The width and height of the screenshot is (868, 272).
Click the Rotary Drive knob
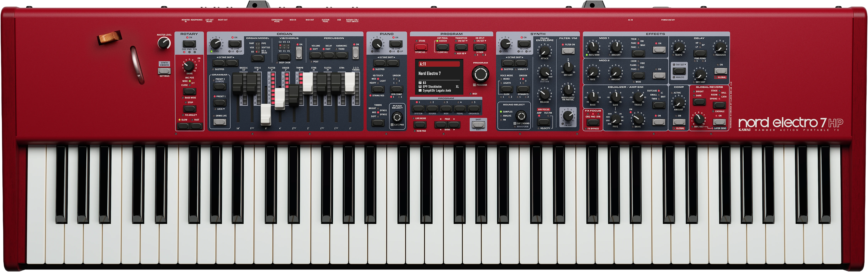[x=189, y=66]
